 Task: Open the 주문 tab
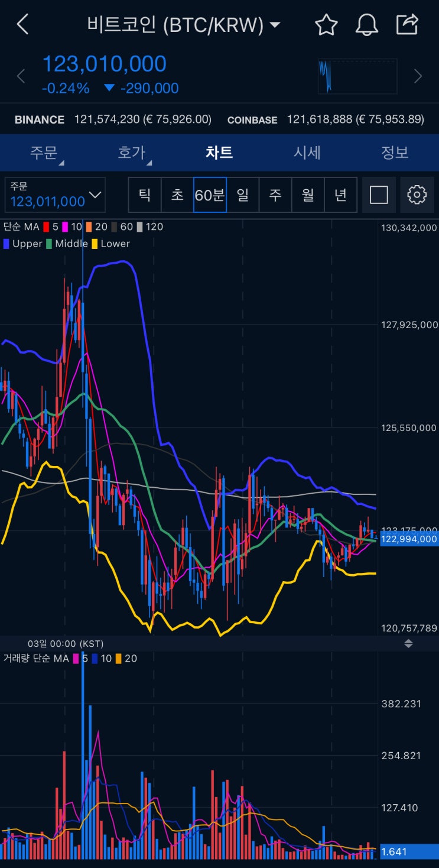[44, 153]
